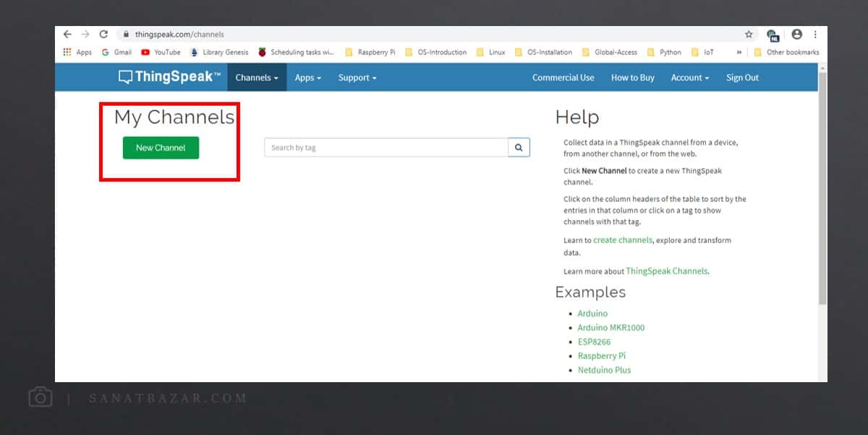Open the IoT bookmark folder

pyautogui.click(x=702, y=52)
